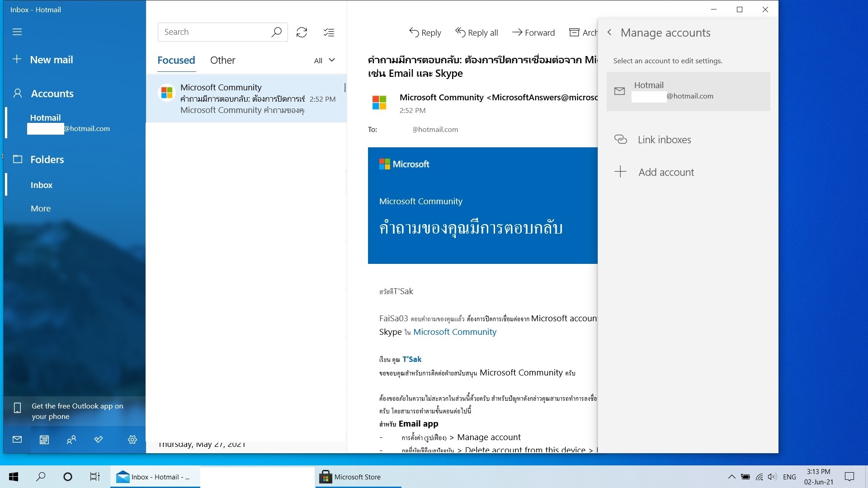
Task: Open the Microsoft Community hyperlink
Action: [455, 332]
